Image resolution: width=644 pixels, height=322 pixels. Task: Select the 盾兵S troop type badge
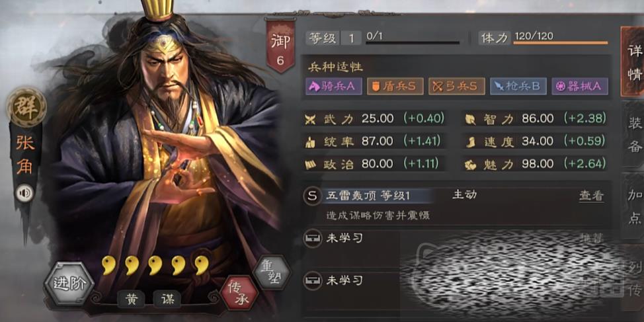click(395, 86)
